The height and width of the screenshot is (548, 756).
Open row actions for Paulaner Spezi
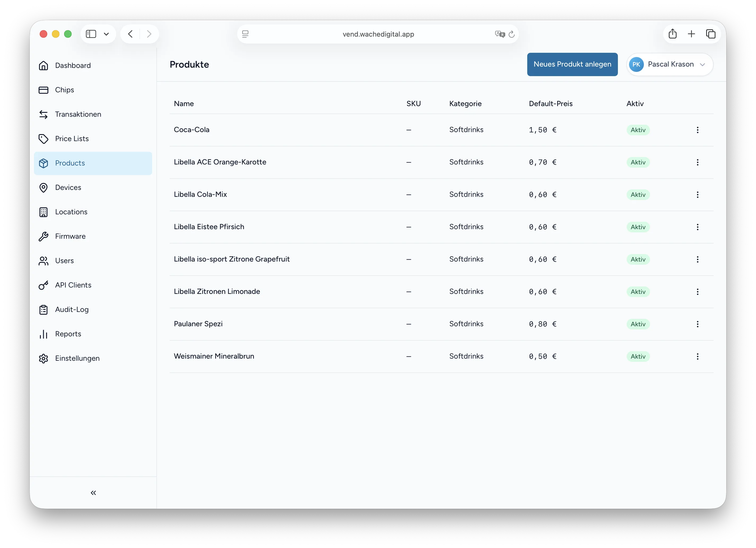point(697,324)
